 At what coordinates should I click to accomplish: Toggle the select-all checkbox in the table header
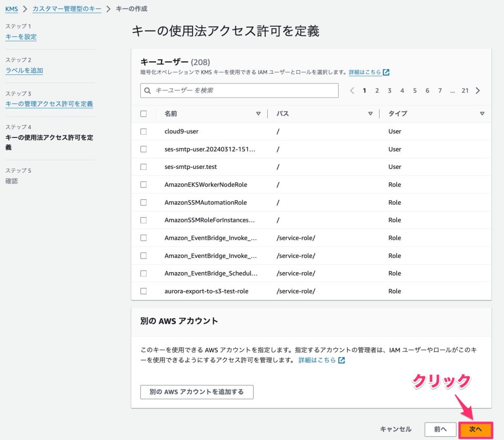(143, 113)
